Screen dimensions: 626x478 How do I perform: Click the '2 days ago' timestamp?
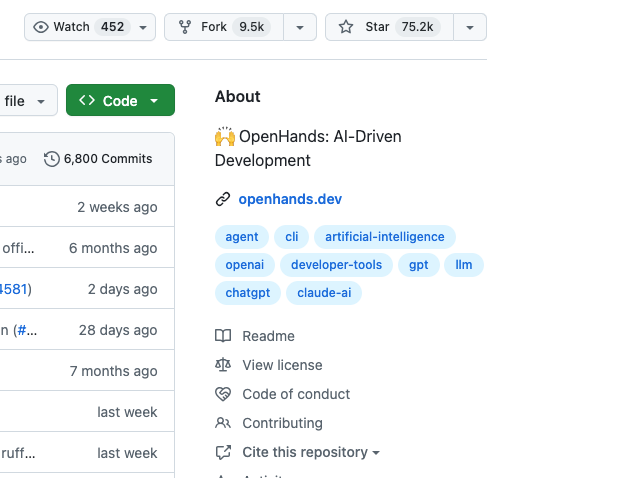(x=123, y=289)
